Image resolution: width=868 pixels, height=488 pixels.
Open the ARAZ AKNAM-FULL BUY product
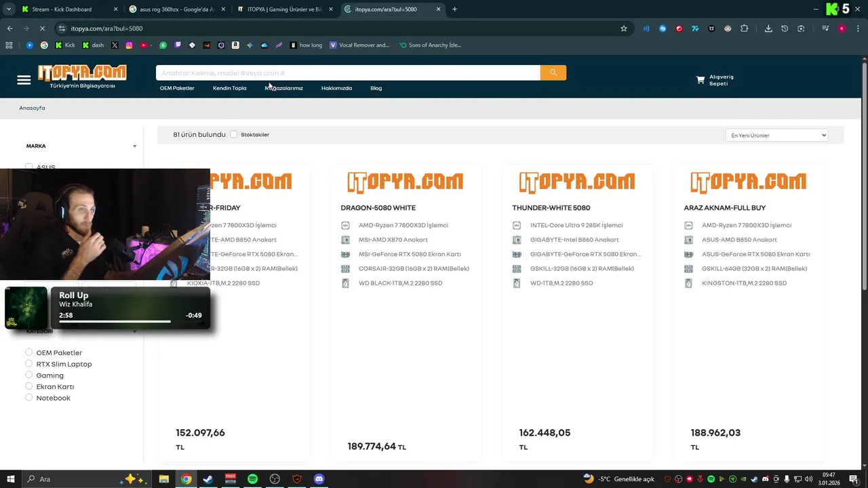[725, 207]
